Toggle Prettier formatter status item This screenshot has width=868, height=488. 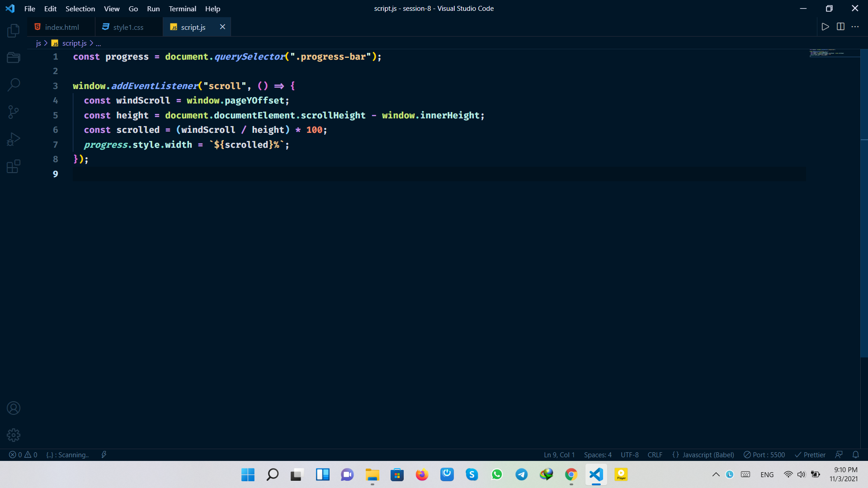click(810, 455)
